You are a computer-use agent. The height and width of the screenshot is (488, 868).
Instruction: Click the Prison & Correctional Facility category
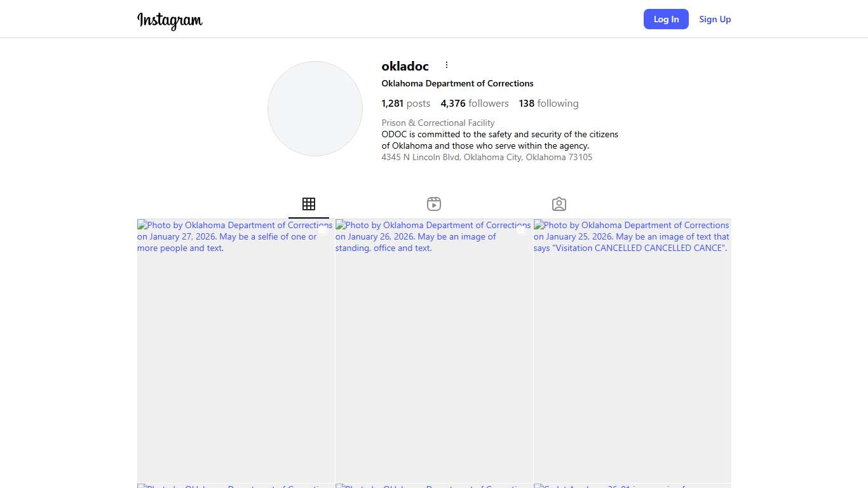(x=438, y=123)
